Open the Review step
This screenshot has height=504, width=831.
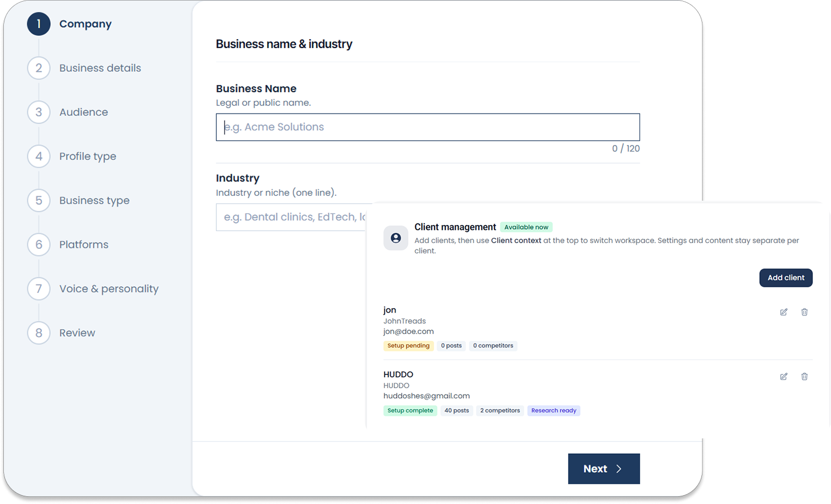tap(77, 333)
